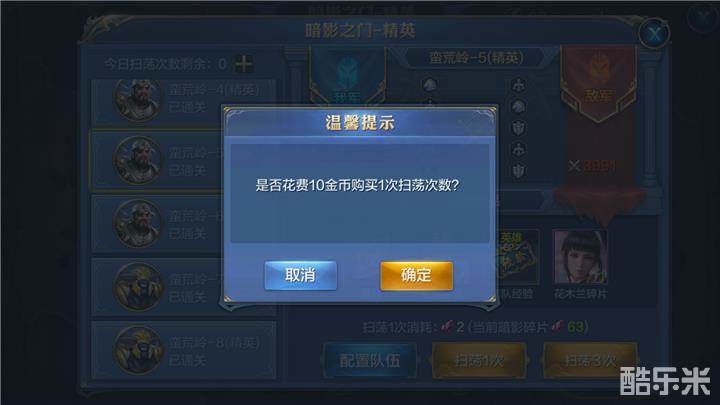This screenshot has width=720, height=405.
Task: Close the 暗影之门 panel with X icon
Action: (x=654, y=33)
